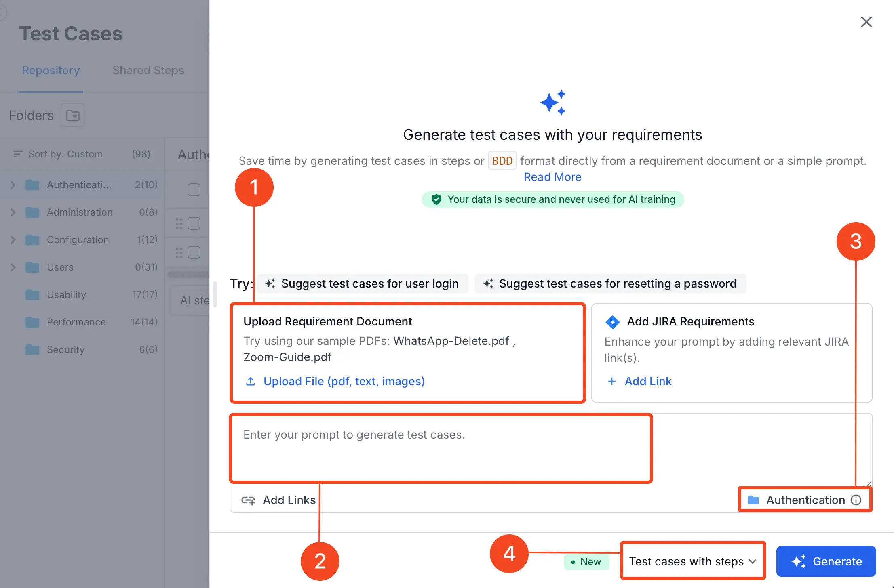Click the blue Generate button

click(826, 561)
